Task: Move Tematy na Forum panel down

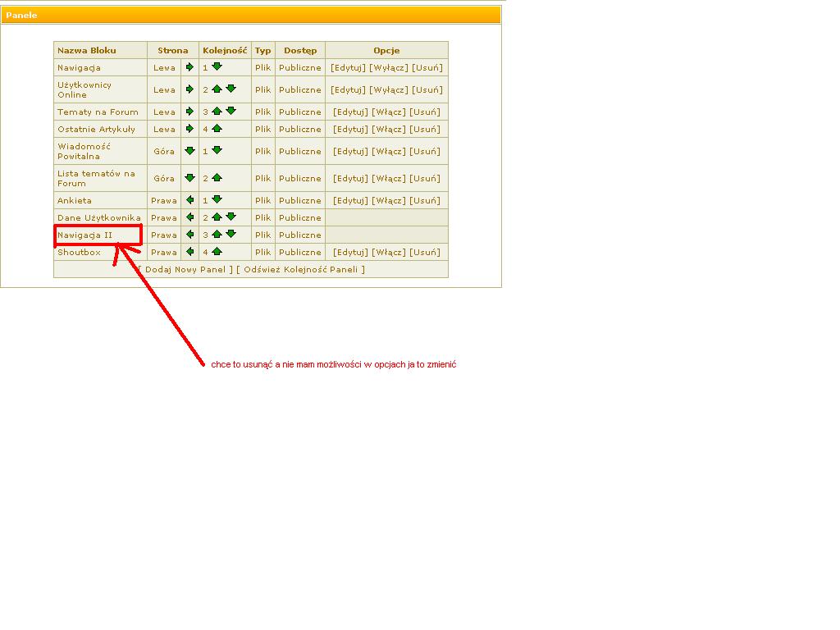Action: pos(231,112)
